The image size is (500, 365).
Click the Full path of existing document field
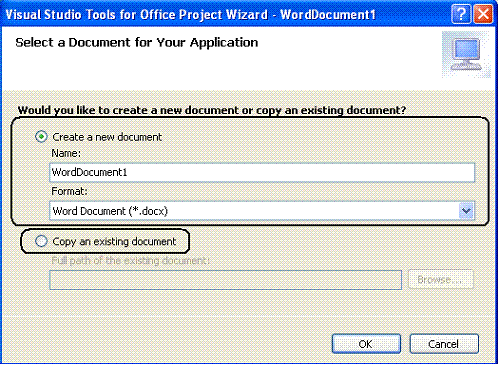pos(225,280)
